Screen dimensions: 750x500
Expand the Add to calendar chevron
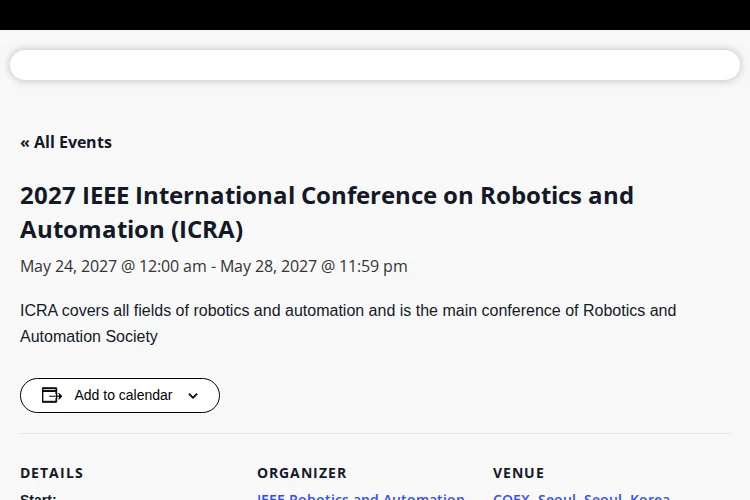[x=193, y=396]
